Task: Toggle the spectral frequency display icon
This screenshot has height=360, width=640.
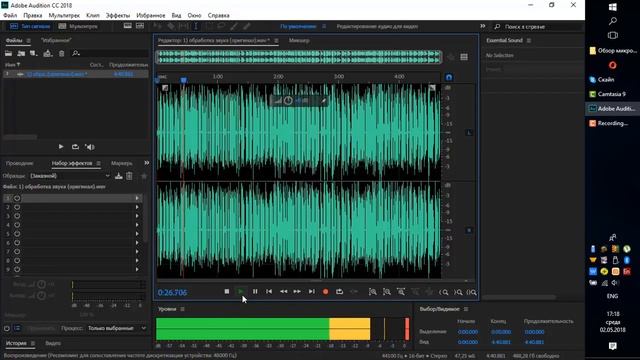Action: coord(128,26)
